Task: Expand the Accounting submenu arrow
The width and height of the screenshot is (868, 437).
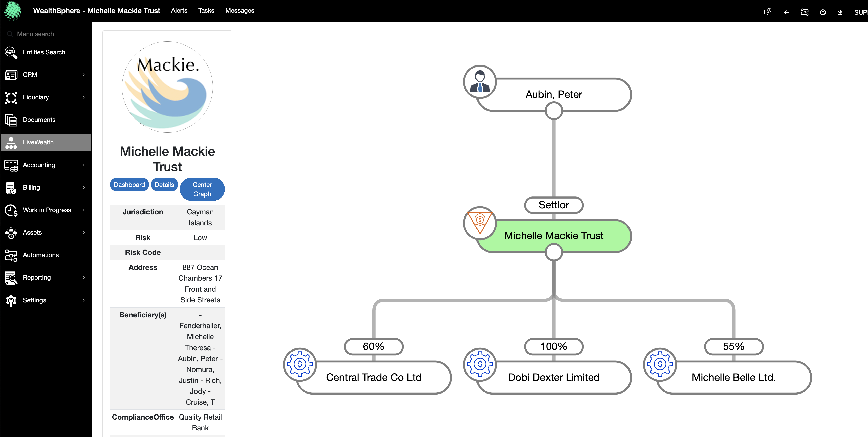Action: tap(83, 165)
